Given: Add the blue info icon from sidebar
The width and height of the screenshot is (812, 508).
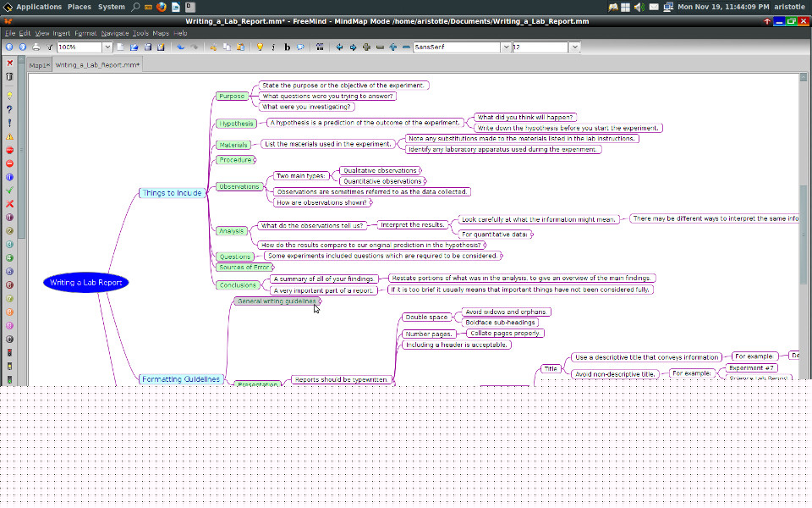Looking at the screenshot, I should [x=9, y=177].
